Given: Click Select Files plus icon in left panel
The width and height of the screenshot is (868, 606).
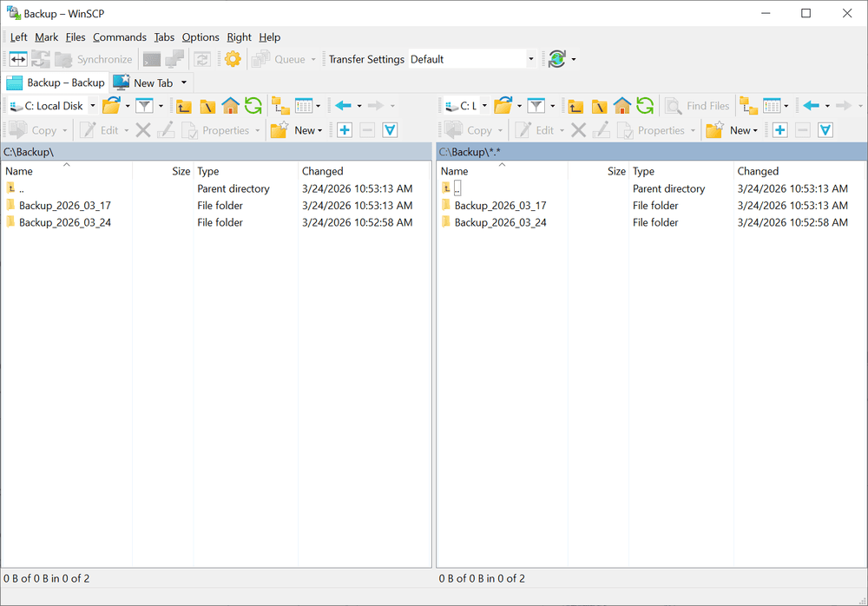Looking at the screenshot, I should [x=345, y=130].
